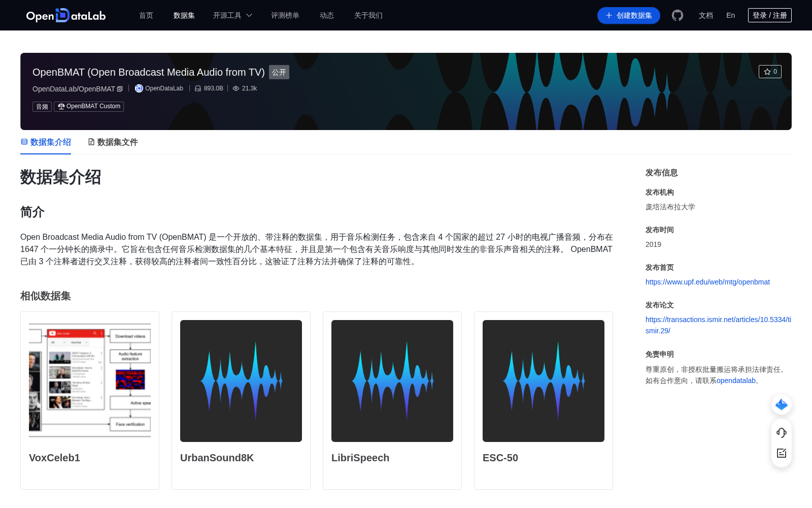Click the VoxCeleb1 card title
The width and height of the screenshot is (812, 508).
point(54,458)
